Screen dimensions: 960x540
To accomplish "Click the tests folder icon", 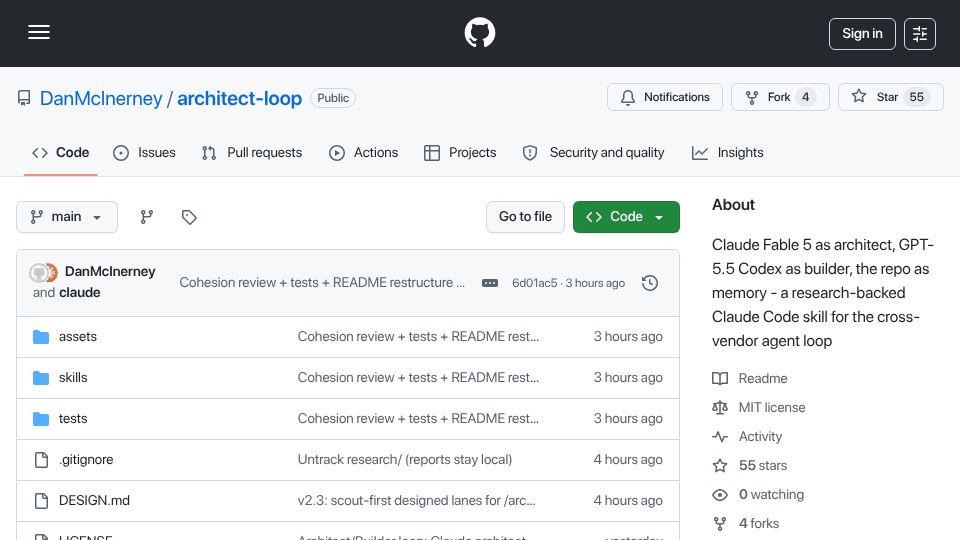I will click(x=41, y=419).
